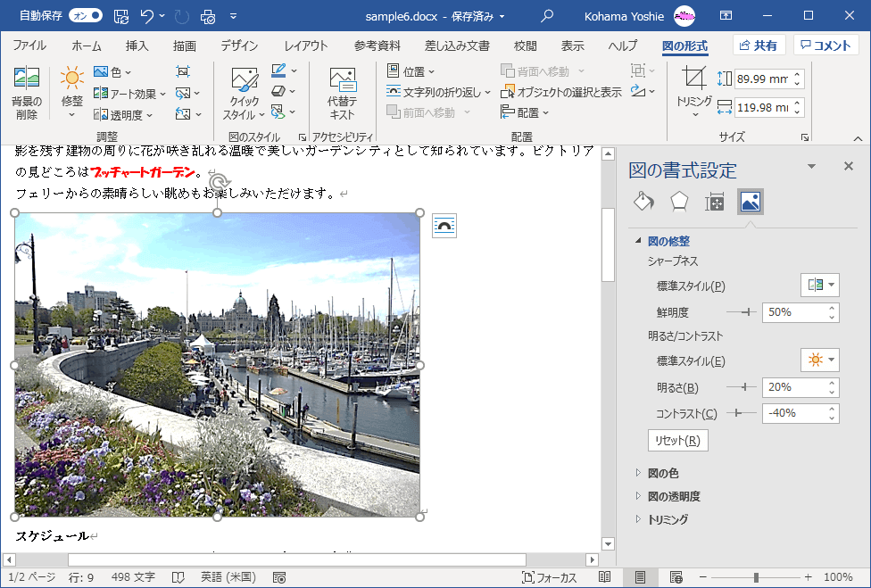Viewport: 871px width, 588px height.
Task: Open the Fill & Line pane icon
Action: (x=643, y=202)
